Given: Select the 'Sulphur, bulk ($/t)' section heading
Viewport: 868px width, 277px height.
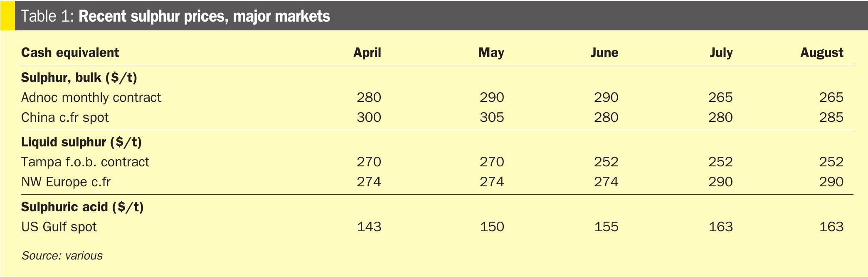Looking at the screenshot, I should pyautogui.click(x=79, y=78).
